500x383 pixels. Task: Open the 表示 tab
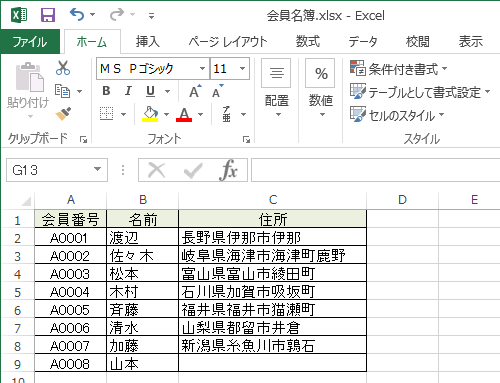pyautogui.click(x=471, y=42)
